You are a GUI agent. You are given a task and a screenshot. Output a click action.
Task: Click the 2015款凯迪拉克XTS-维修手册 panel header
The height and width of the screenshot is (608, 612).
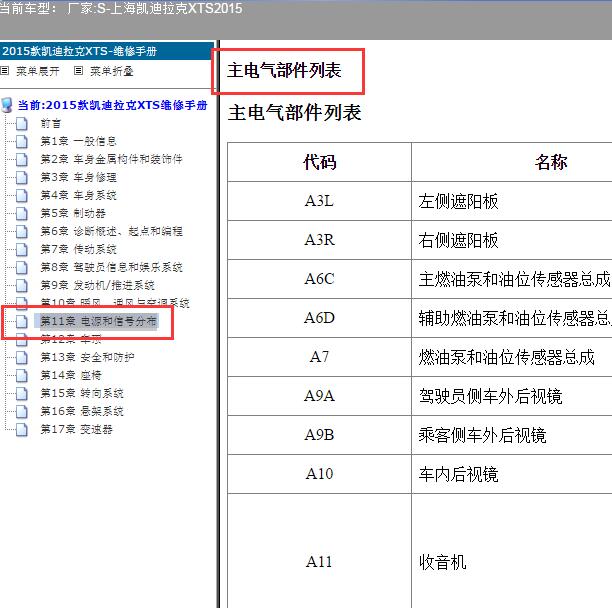pyautogui.click(x=107, y=51)
